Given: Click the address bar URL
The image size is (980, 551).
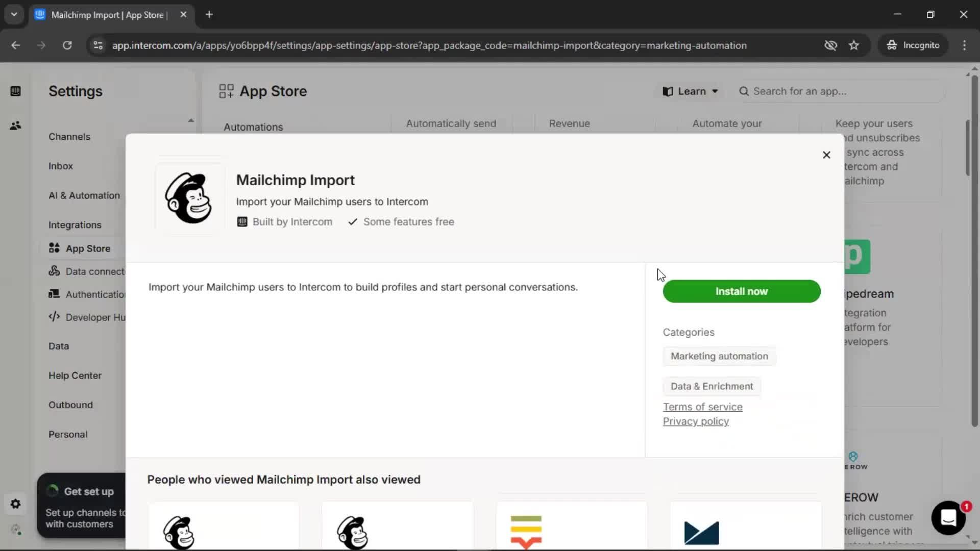Looking at the screenshot, I should pos(429,45).
